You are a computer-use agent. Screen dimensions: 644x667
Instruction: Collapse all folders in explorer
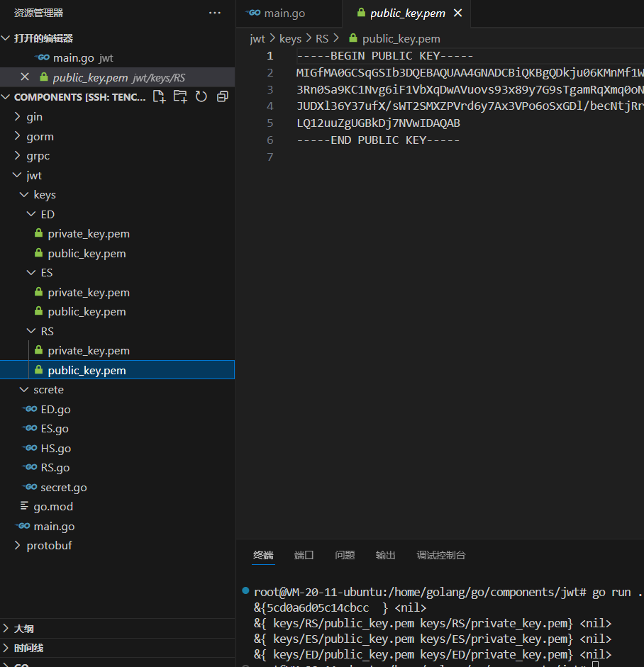[x=223, y=96]
